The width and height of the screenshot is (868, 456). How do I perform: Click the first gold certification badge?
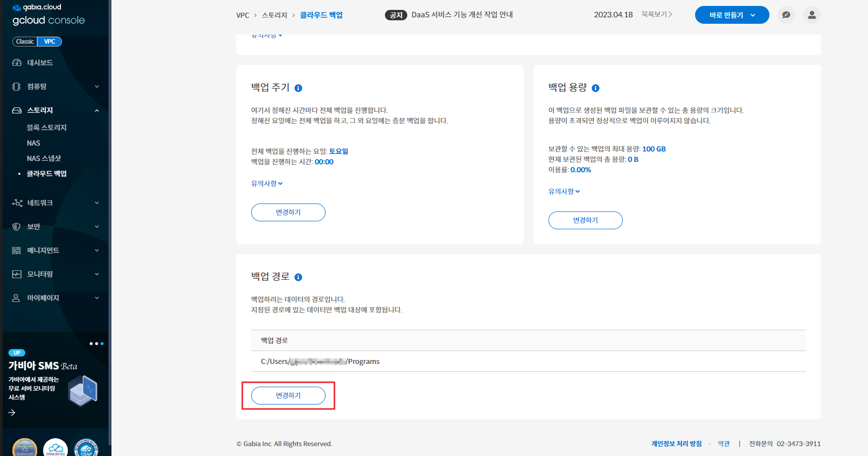point(25,448)
